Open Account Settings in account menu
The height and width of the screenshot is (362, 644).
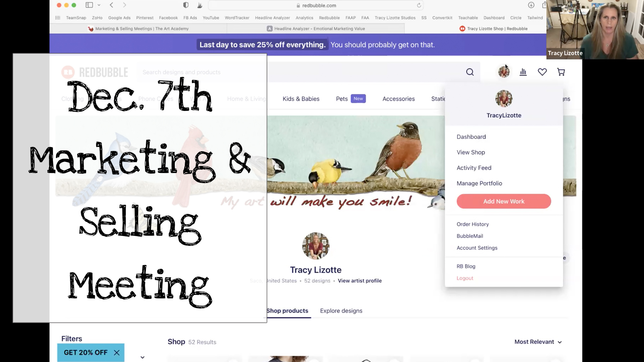[477, 248]
